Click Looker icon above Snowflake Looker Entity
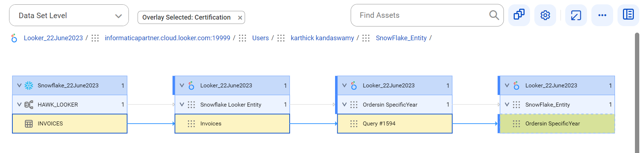The image size is (644, 153). 191,86
